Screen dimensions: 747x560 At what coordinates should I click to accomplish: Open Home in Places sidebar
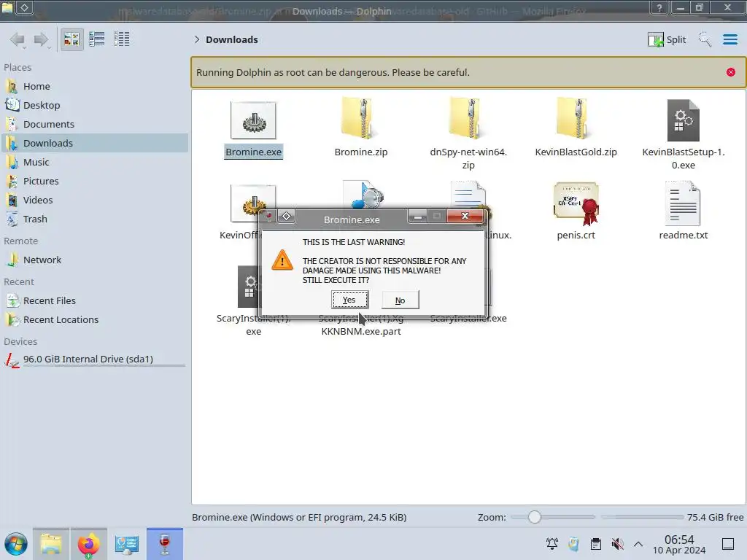click(94, 86)
